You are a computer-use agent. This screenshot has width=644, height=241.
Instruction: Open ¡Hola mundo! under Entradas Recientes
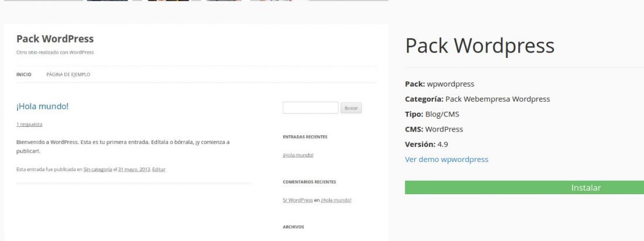pos(298,155)
